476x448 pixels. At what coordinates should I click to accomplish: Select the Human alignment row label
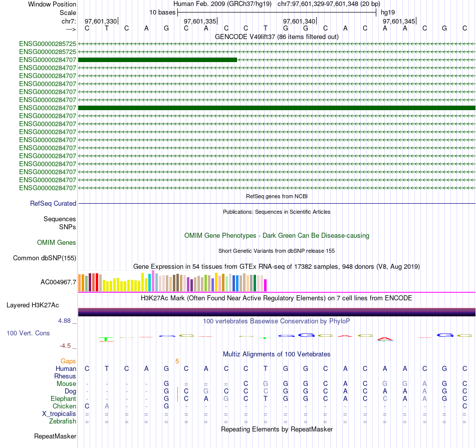coord(66,368)
